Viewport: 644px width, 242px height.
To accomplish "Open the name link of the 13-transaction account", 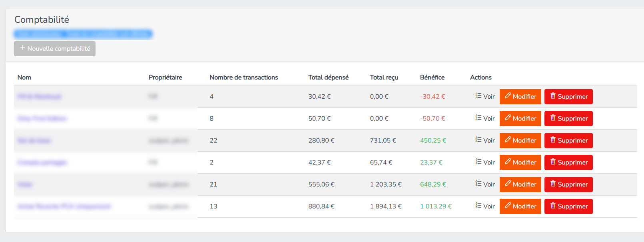I will point(64,206).
